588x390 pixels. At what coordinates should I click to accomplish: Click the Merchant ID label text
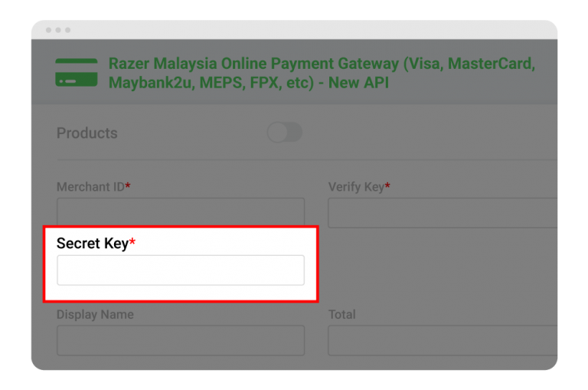tap(90, 186)
